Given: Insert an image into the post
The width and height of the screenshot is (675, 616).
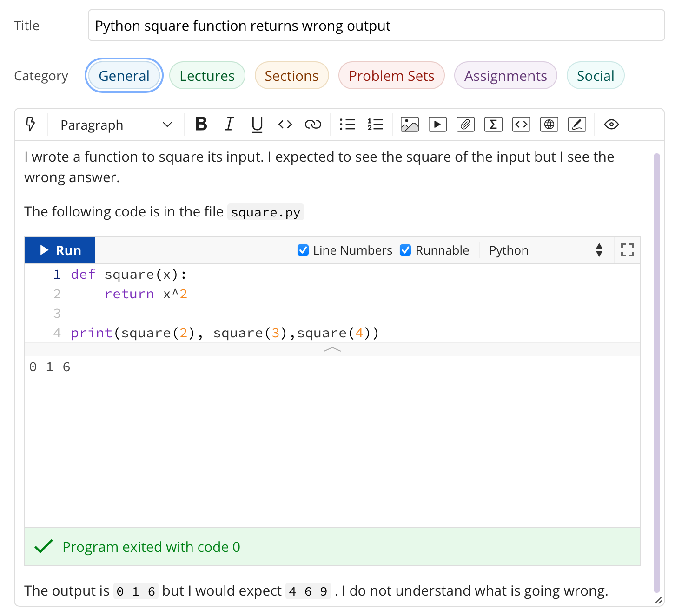Looking at the screenshot, I should tap(410, 125).
